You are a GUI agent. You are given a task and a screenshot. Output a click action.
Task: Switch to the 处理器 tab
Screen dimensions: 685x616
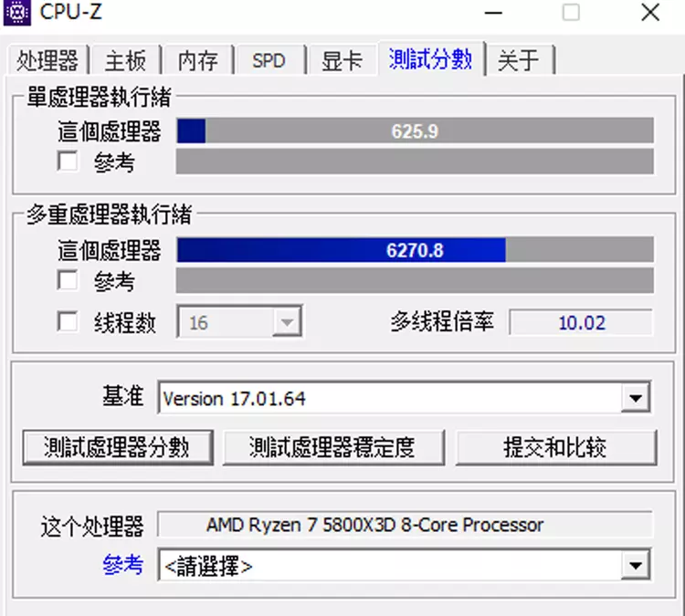click(x=47, y=60)
